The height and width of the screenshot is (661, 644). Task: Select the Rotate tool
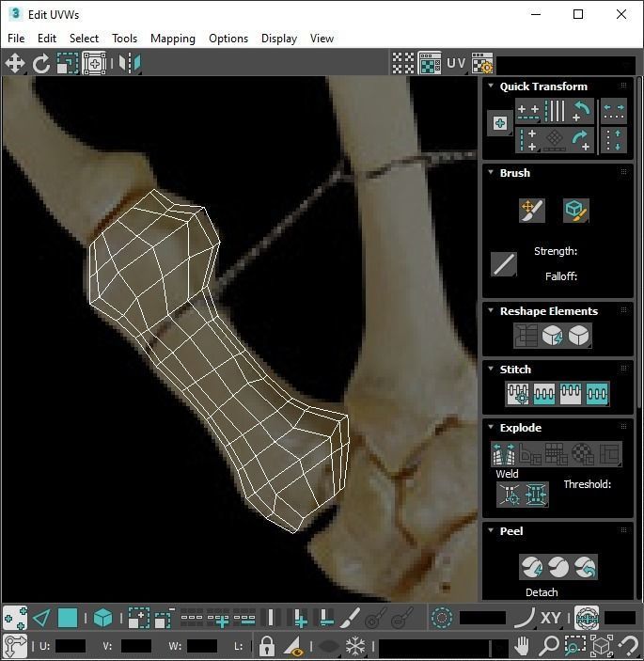pyautogui.click(x=41, y=64)
